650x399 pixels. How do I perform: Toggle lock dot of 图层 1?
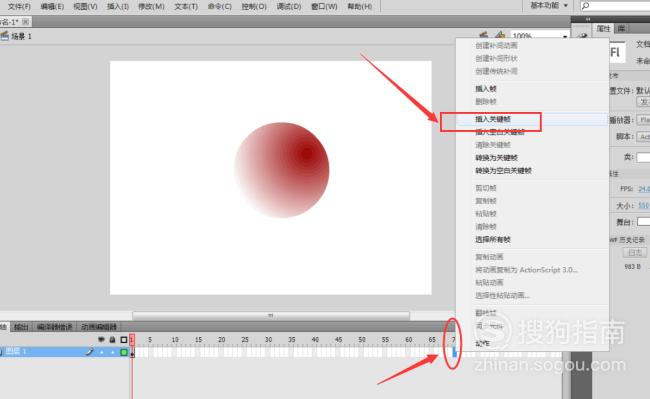coord(113,352)
